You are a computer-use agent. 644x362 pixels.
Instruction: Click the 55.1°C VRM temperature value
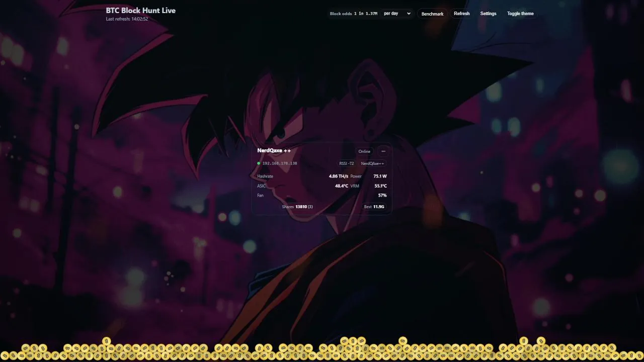(380, 186)
